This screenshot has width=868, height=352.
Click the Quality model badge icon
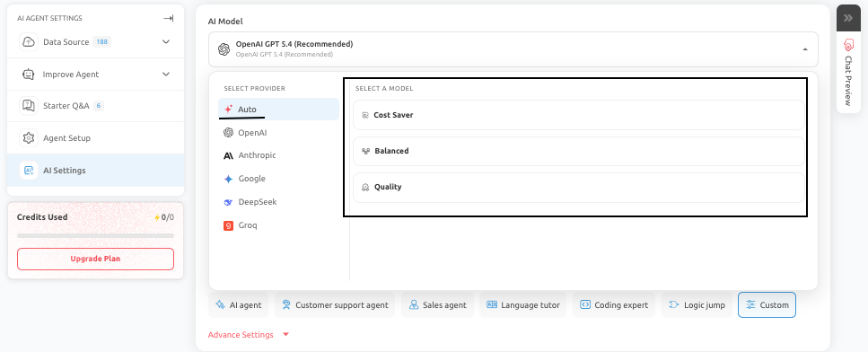tap(365, 187)
